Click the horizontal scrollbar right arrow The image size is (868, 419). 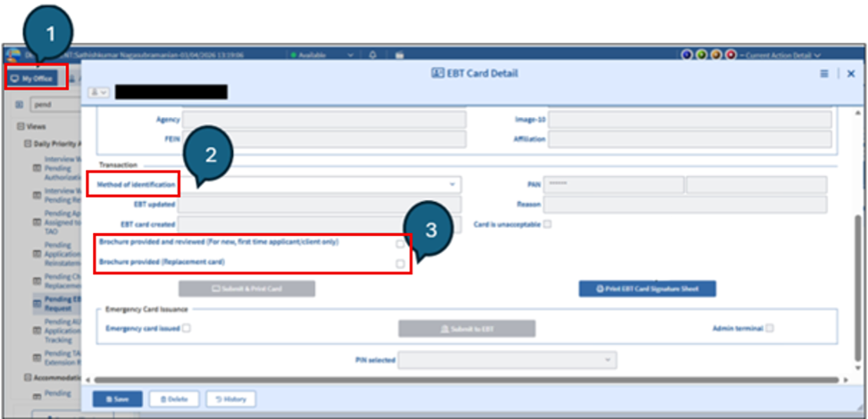tap(846, 381)
